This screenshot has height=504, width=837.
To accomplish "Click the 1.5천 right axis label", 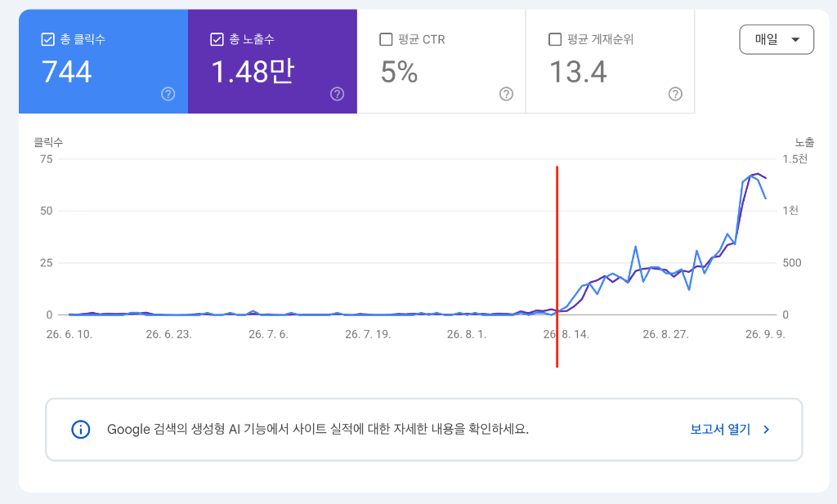I will tap(794, 159).
